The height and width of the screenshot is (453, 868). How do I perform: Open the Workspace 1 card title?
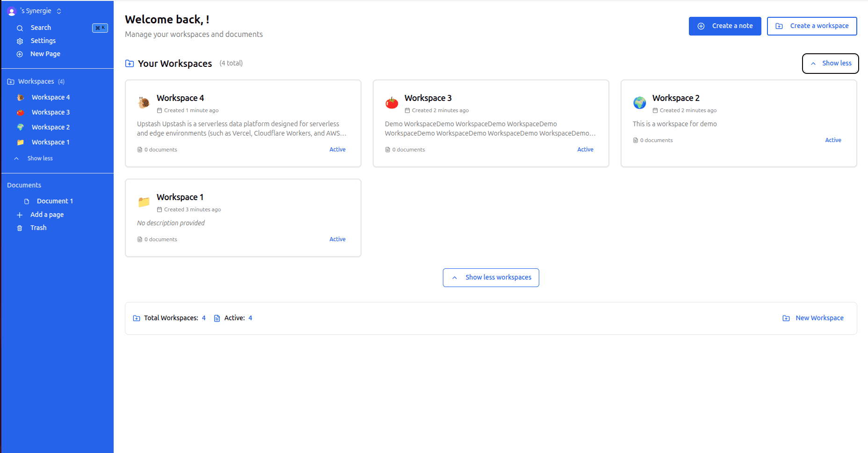pos(180,197)
